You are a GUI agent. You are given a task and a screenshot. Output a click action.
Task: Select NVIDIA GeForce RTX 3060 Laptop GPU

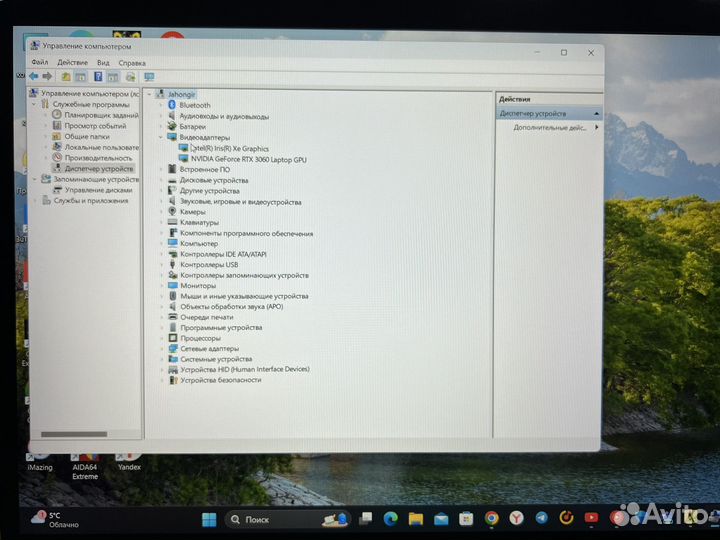pos(248,159)
